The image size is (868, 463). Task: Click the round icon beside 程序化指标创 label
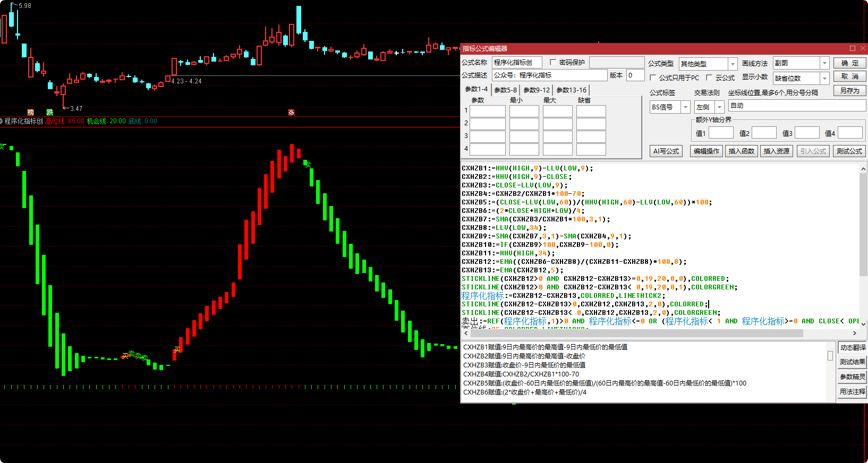click(x=2, y=121)
